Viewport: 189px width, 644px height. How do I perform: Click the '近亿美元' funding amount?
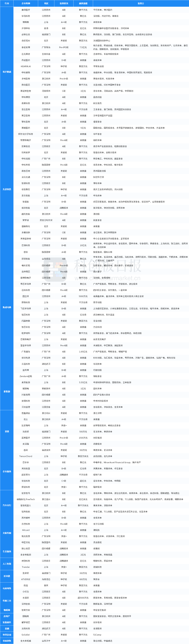(83, 499)
